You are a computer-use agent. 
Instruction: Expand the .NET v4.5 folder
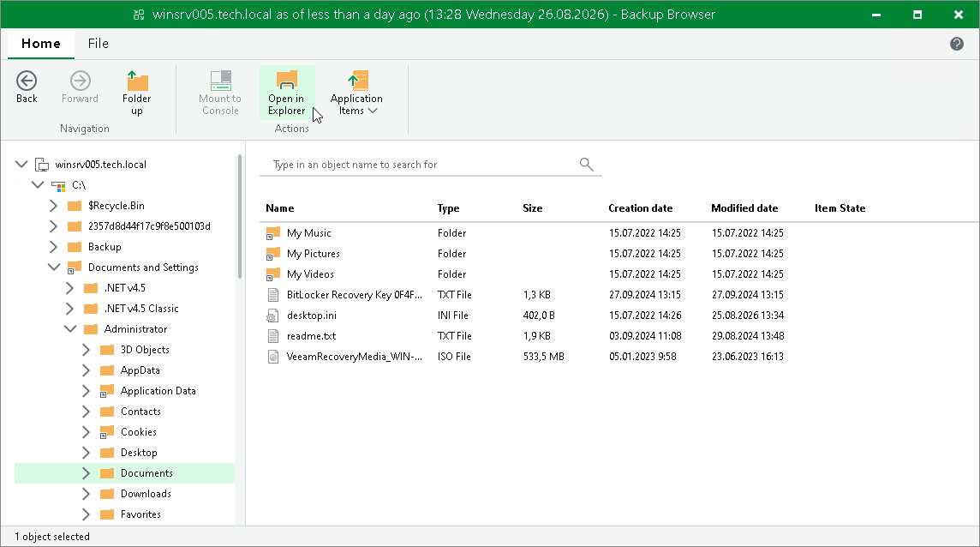pos(69,288)
